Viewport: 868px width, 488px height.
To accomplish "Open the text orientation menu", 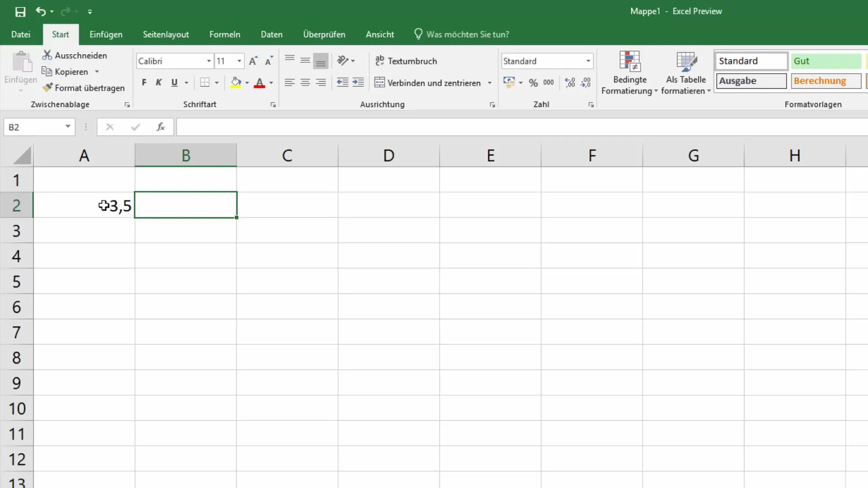I will pos(346,61).
